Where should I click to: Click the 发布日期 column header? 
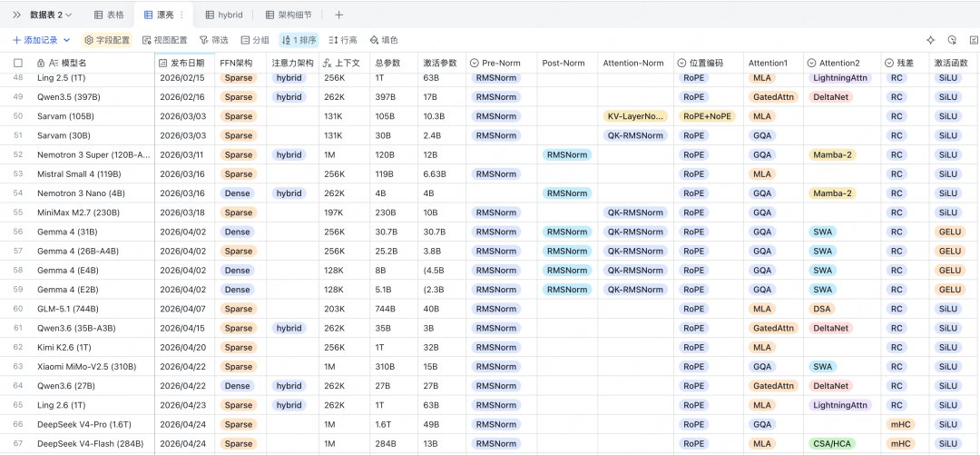point(184,64)
